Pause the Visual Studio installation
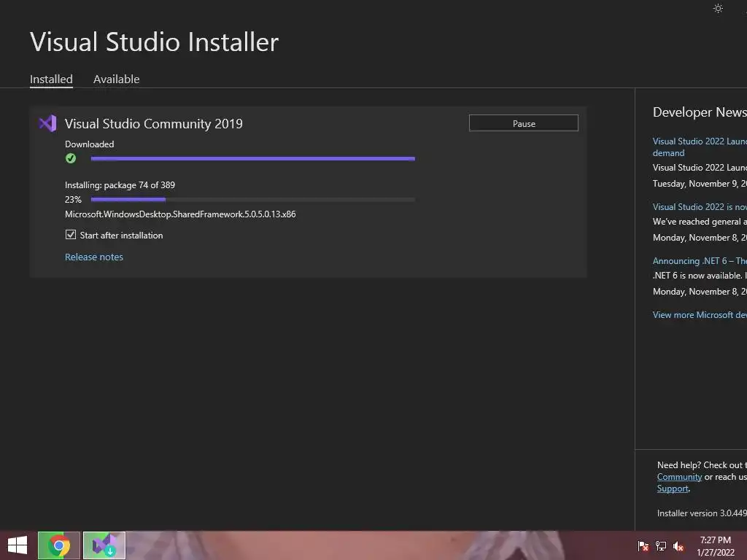Screen dimensions: 747x560 pos(524,123)
